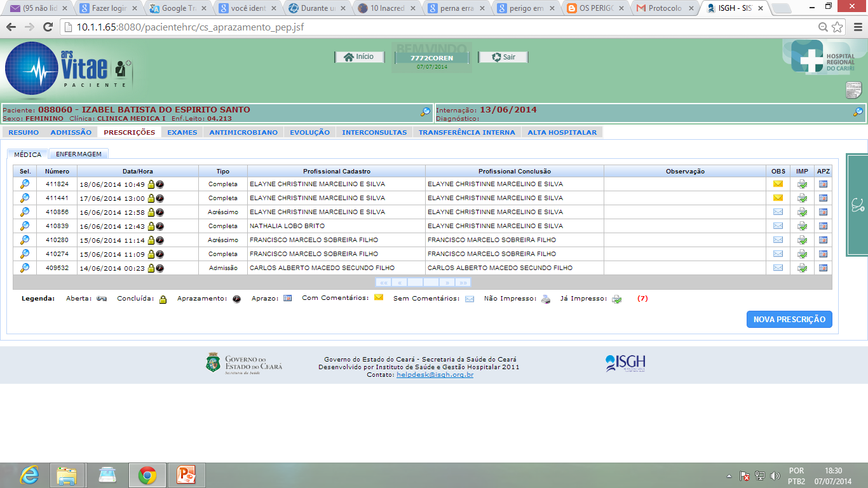Screen dimensions: 868x488
Task: Select prescription 410839 magnifier icon
Action: point(25,226)
